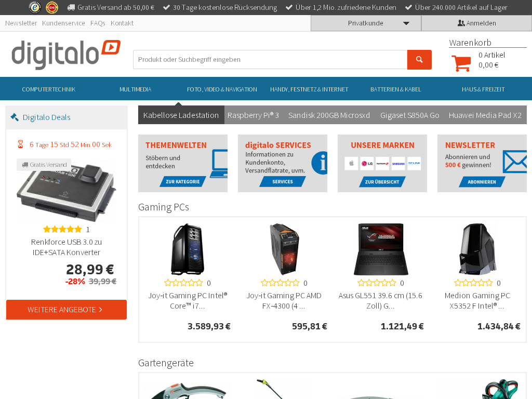This screenshot has height=399, width=532.
Task: Click the Anmelden login button
Action: [477, 23]
